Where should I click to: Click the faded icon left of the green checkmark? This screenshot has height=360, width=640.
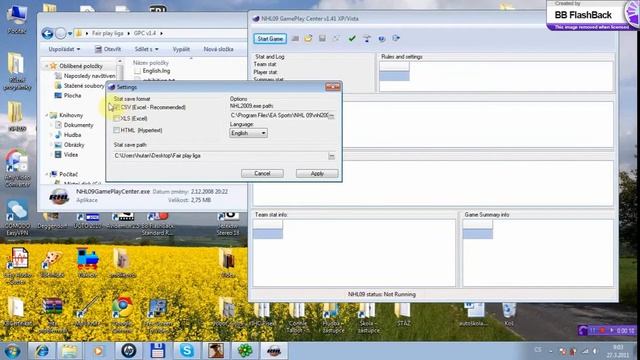click(x=336, y=38)
